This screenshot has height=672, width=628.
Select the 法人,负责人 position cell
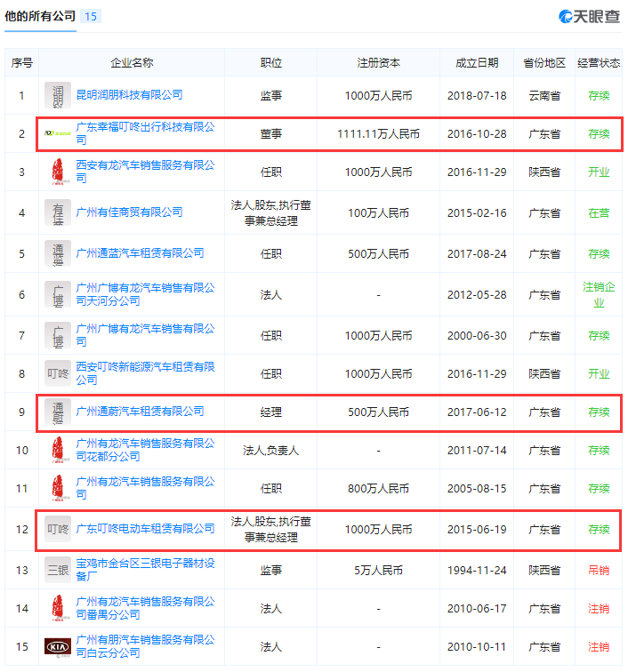(x=271, y=451)
